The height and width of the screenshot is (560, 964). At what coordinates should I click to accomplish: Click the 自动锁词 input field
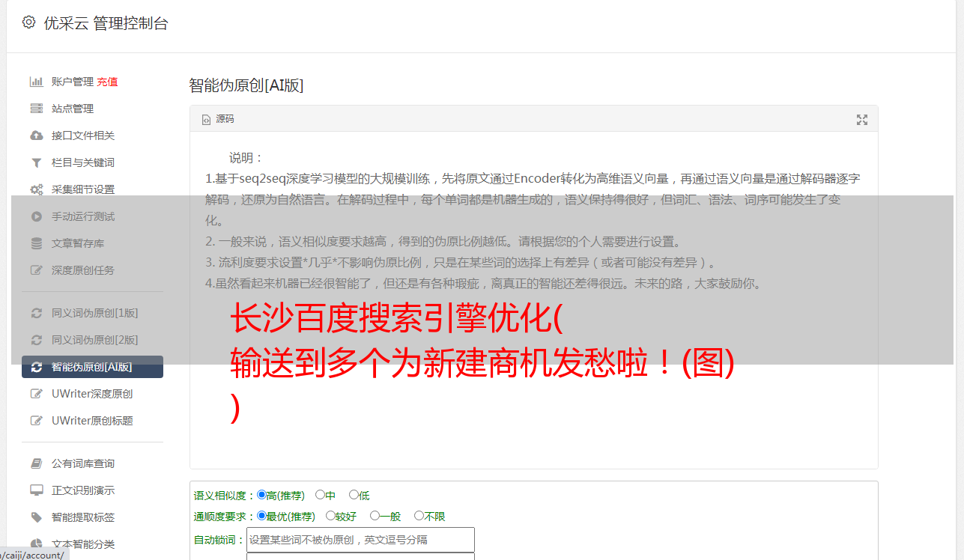point(360,539)
